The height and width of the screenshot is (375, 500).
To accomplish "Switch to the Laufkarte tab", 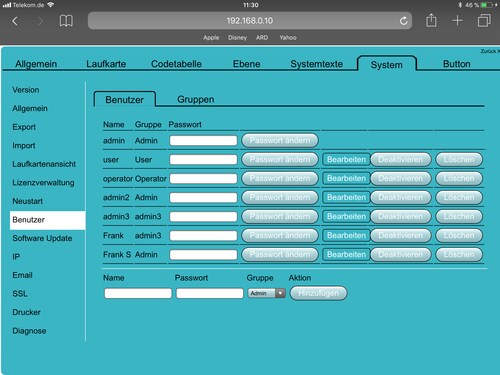I will pyautogui.click(x=106, y=64).
